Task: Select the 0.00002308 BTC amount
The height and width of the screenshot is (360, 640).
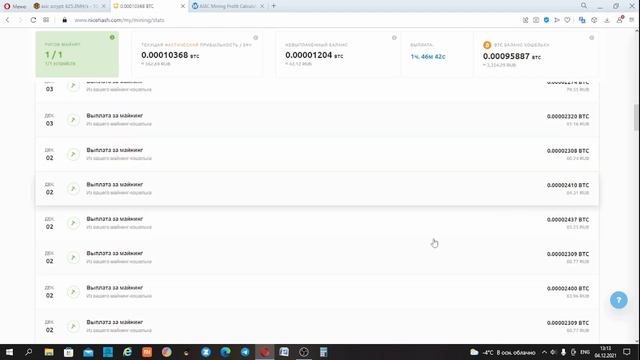Action: point(568,151)
